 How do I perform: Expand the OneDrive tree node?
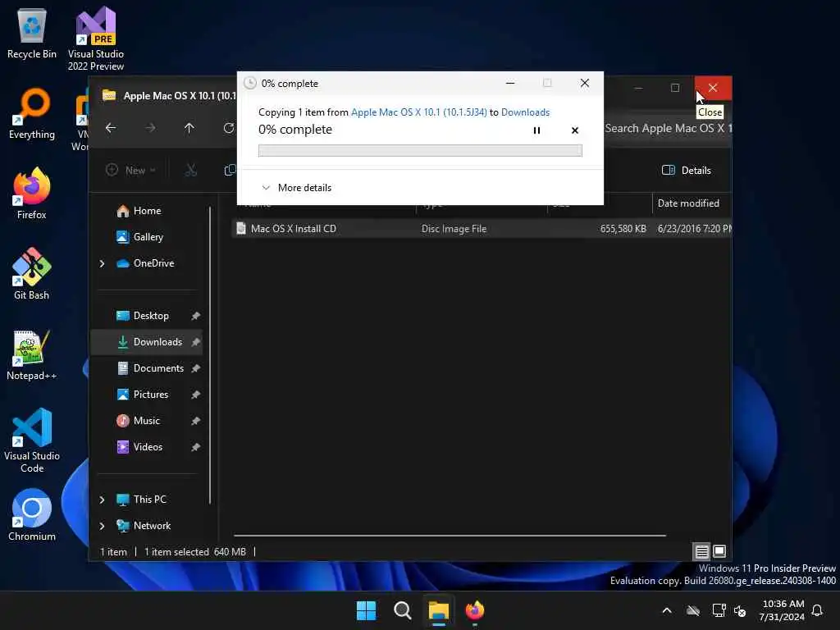pyautogui.click(x=103, y=263)
